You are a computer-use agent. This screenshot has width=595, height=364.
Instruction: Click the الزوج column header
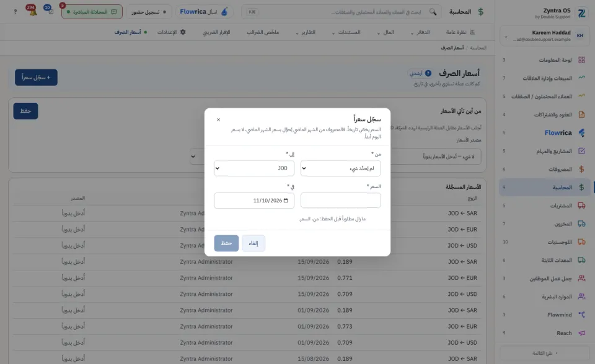click(472, 198)
